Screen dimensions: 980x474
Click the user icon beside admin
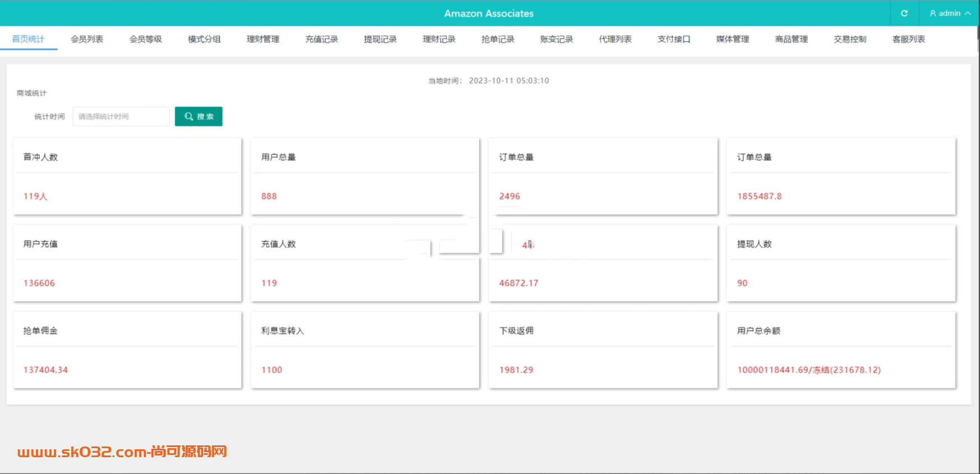coord(933,13)
